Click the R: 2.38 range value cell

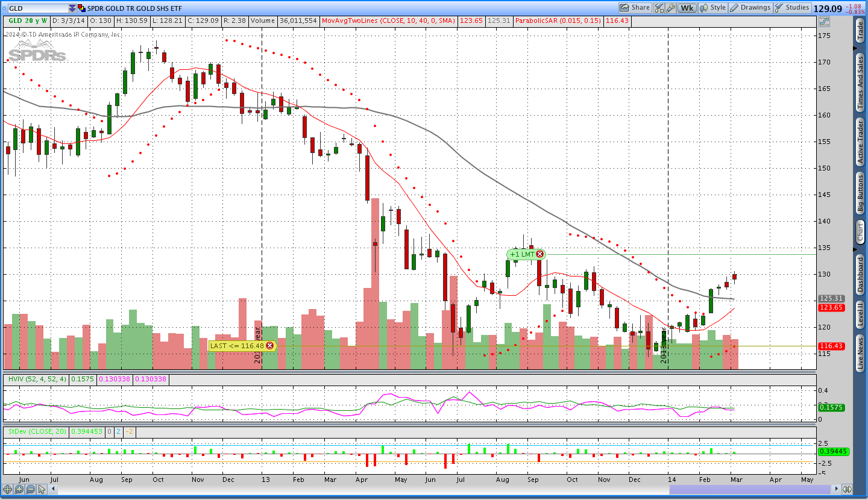click(235, 20)
